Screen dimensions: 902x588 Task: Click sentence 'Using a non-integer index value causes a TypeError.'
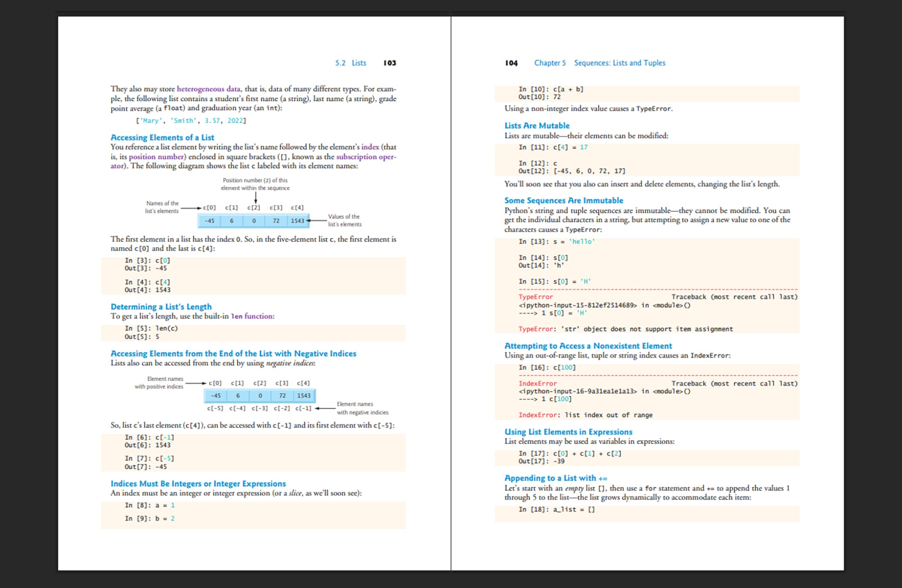tap(588, 109)
